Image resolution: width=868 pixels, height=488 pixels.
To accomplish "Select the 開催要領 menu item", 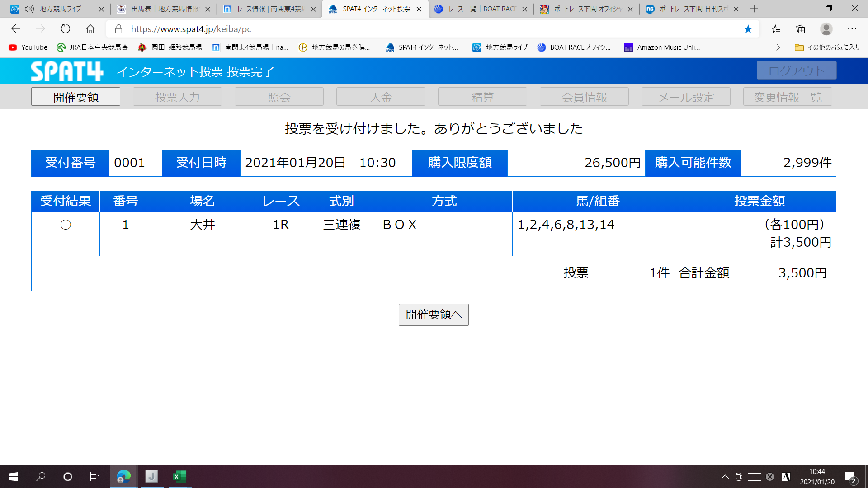I will (75, 97).
